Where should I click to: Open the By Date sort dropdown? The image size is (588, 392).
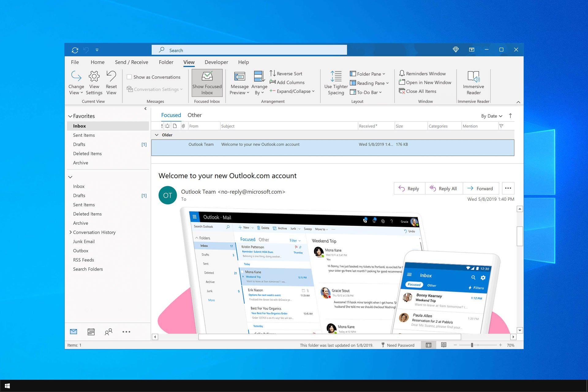492,116
